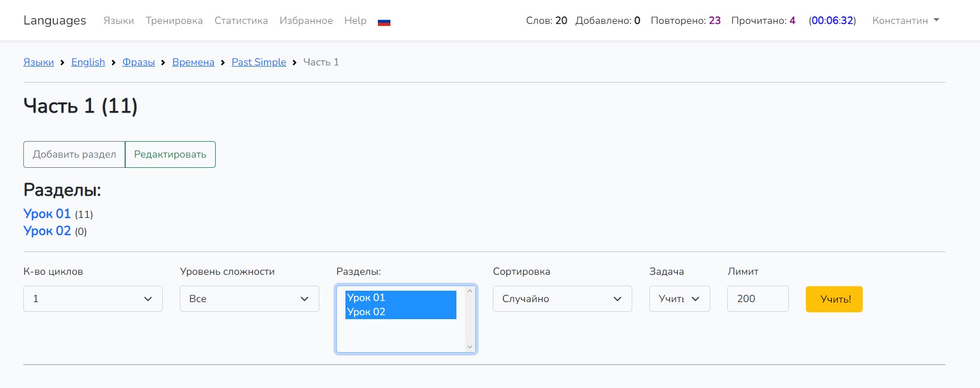Click the English breadcrumb link
The height and width of the screenshot is (388, 980).
88,62
